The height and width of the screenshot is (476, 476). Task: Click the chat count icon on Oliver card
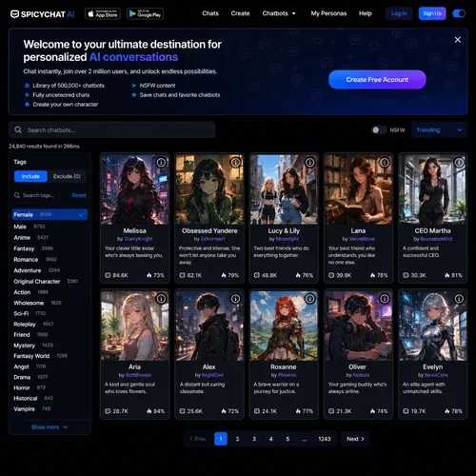coord(331,411)
